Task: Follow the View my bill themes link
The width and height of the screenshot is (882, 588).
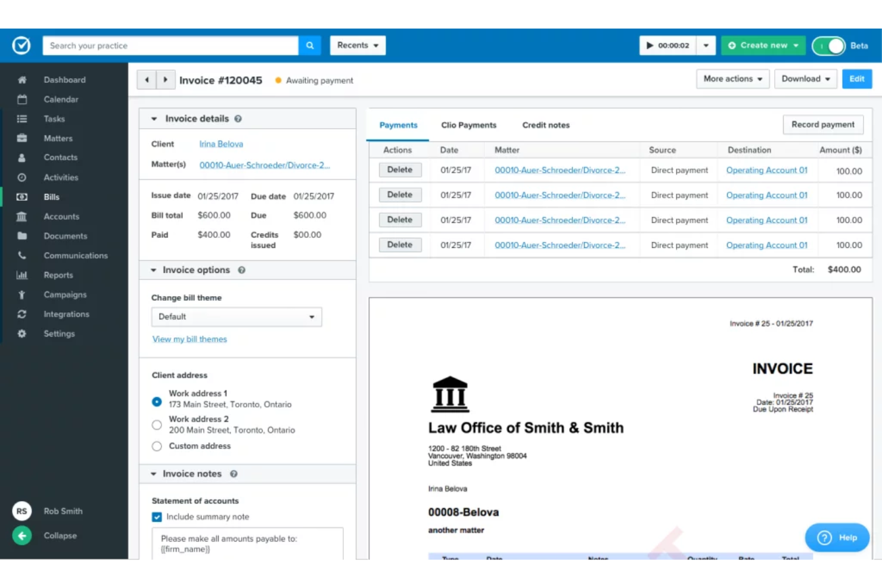Action: pos(190,338)
